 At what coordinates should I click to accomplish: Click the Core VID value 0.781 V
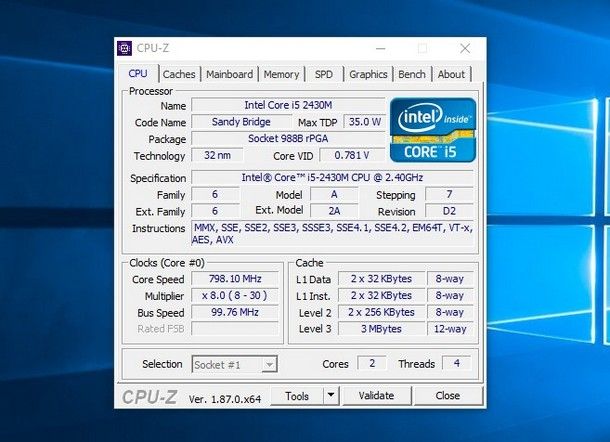point(352,155)
